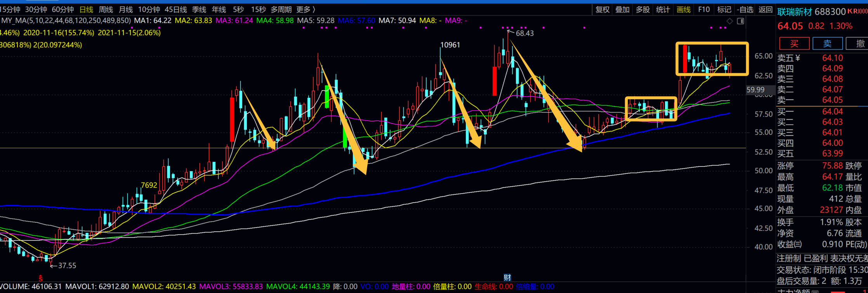Toggle the 画线 drawing tool
868x293 pixels.
click(684, 10)
